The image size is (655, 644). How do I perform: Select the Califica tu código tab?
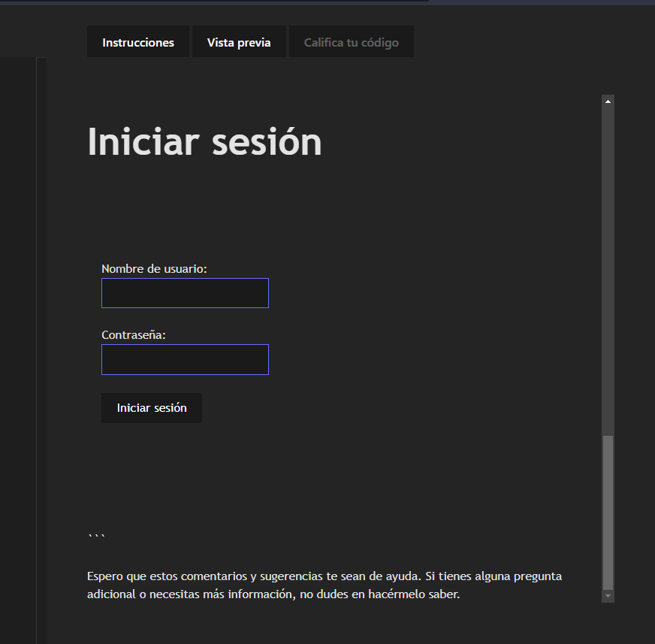point(352,42)
